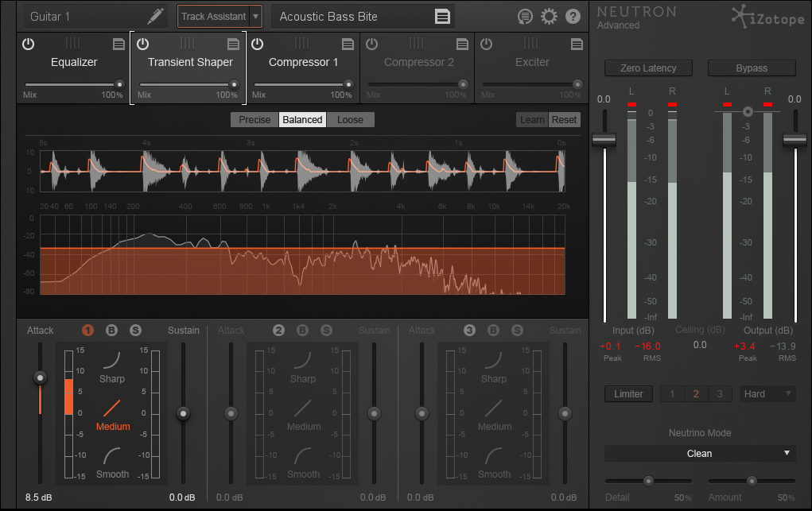
Task: Toggle the Equalizer module power button
Action: pos(29,44)
